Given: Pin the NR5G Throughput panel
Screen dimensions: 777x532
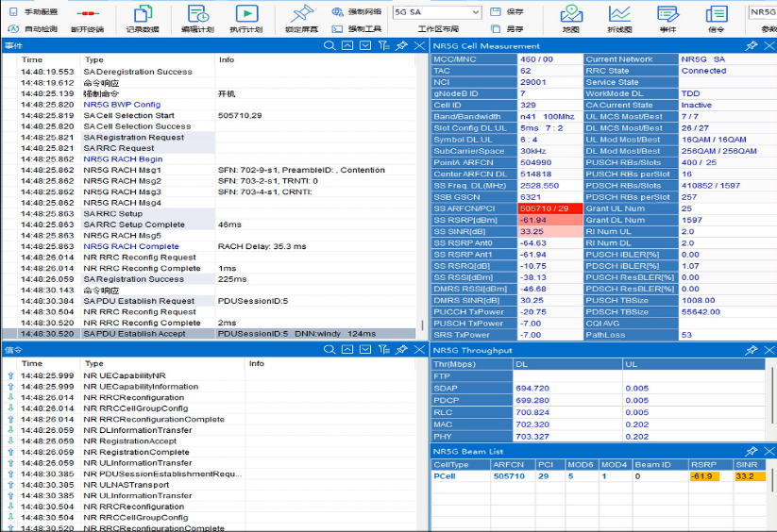Looking at the screenshot, I should tap(752, 350).
